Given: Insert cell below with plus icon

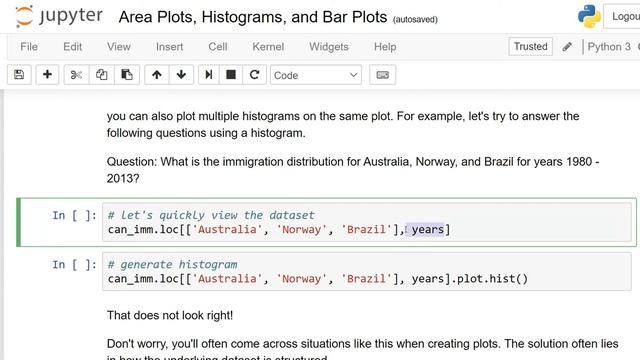Looking at the screenshot, I should point(47,75).
